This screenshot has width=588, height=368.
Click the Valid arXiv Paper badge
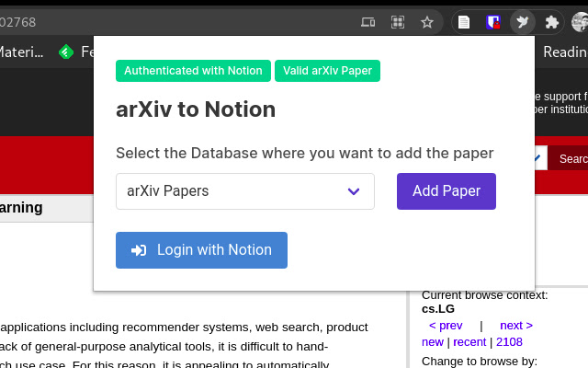[x=327, y=71]
